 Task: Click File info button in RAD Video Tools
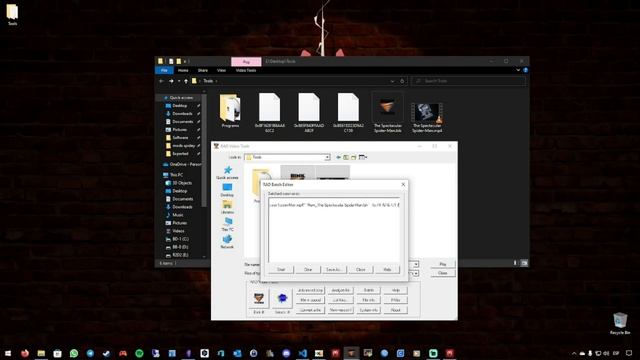pos(369,300)
